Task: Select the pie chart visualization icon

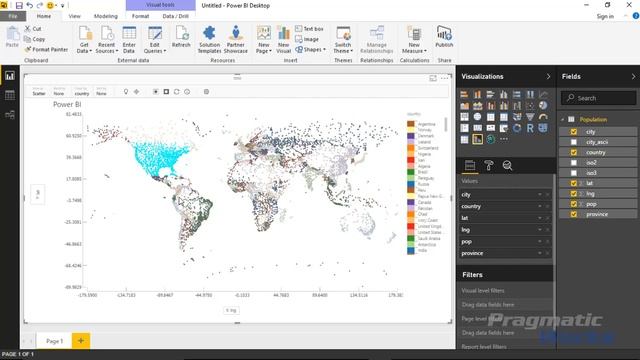Action: [543, 106]
